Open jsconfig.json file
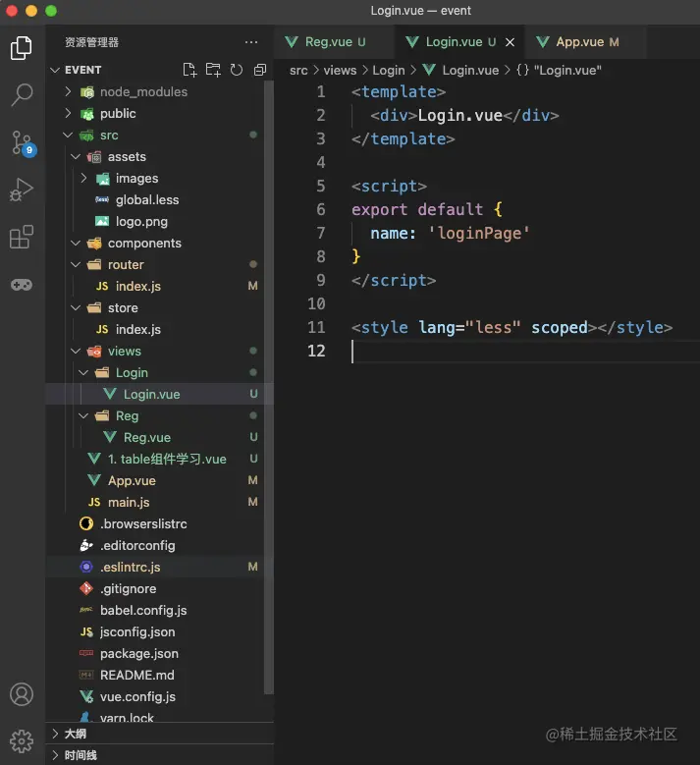This screenshot has height=765, width=700. click(155, 631)
